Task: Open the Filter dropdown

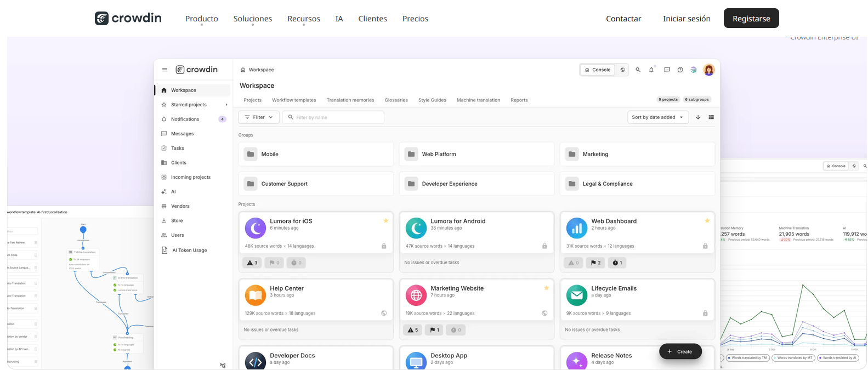Action: pos(259,117)
